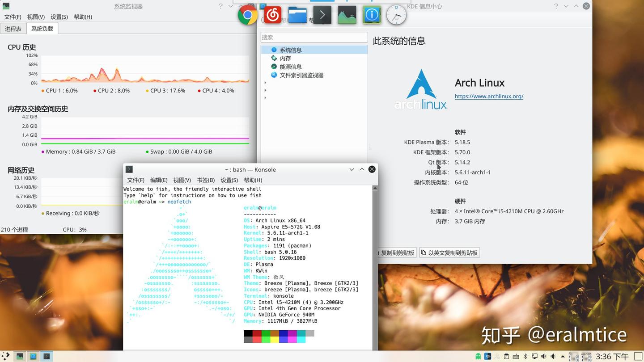
Task: Select 系统信息 in the Info Center sidebar
Action: (291, 50)
